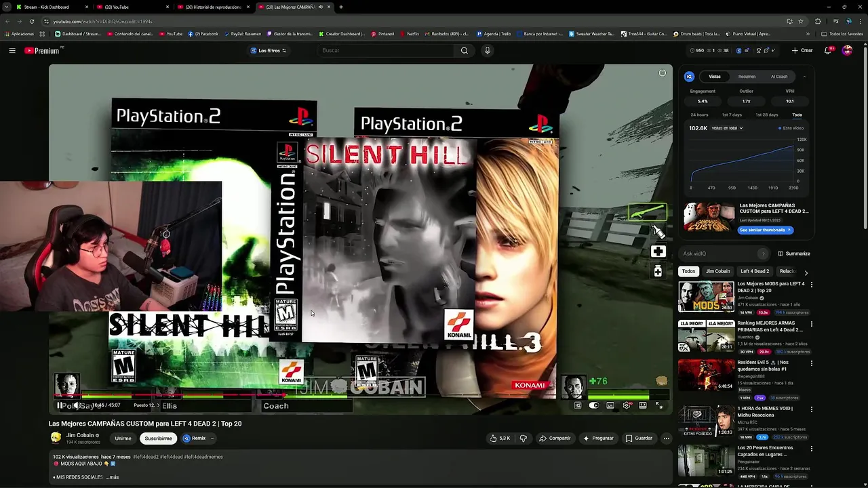Toggle the autoplay switch in player

coord(594,405)
